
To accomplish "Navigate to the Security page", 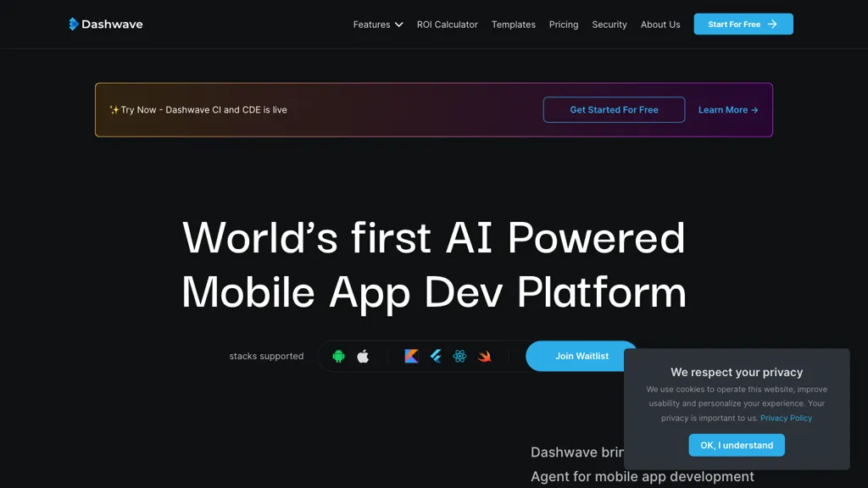I will 609,25.
